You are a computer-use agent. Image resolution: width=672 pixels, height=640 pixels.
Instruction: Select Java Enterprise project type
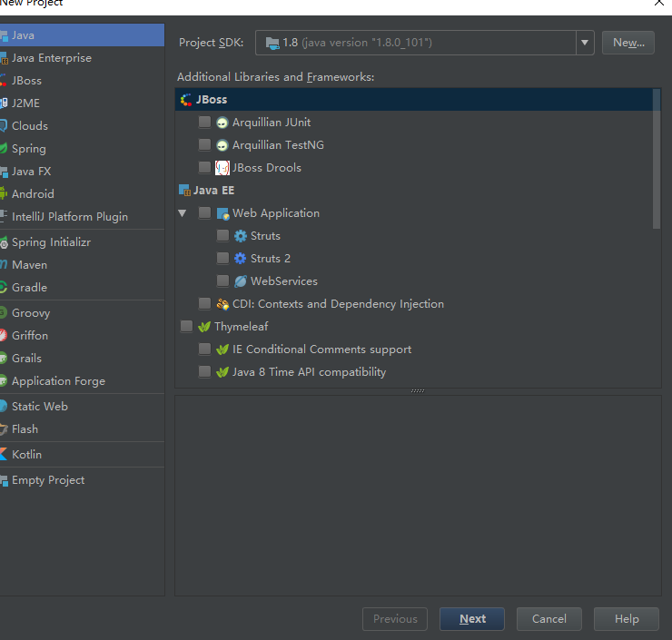[x=82, y=58]
